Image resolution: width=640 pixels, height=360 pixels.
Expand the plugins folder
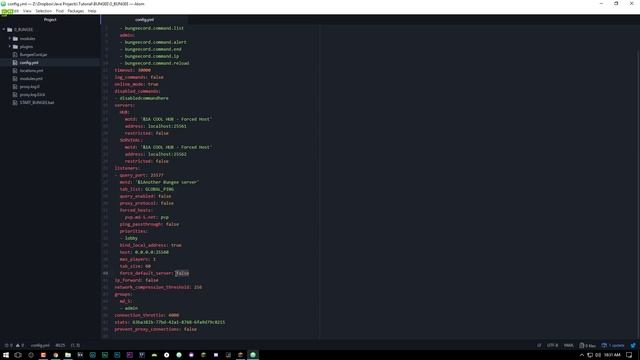[10, 47]
